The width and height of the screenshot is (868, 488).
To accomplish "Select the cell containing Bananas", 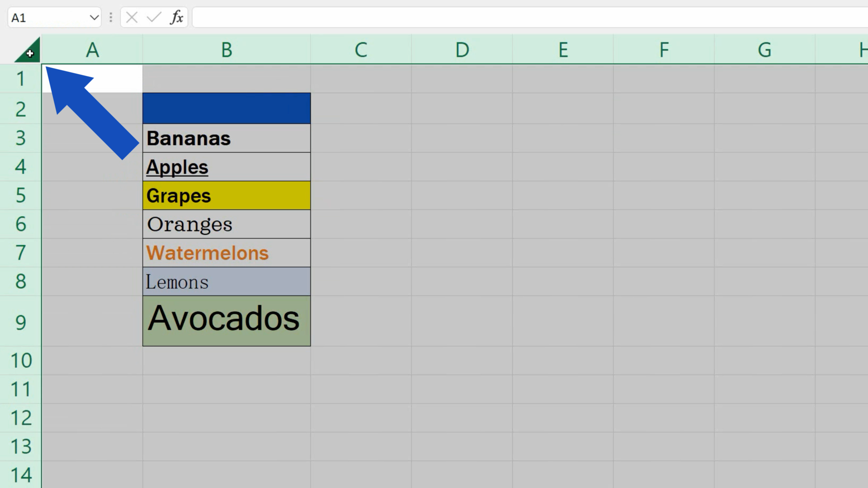I will (x=226, y=138).
